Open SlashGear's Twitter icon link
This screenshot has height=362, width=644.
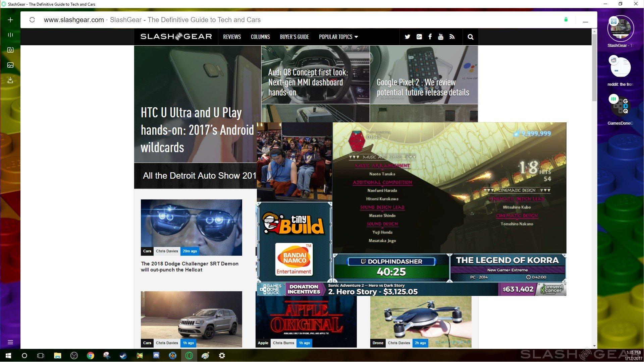pos(408,37)
